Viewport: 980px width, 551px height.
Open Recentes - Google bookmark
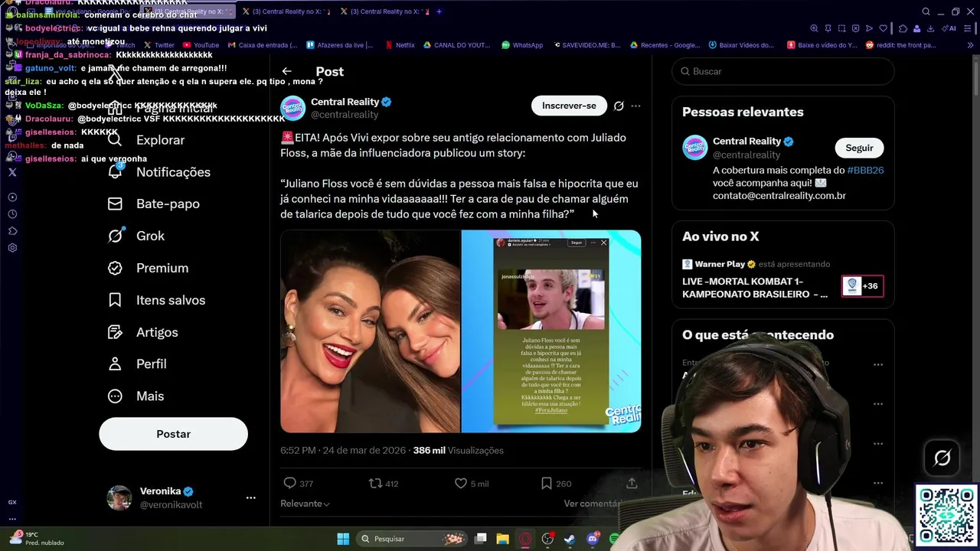click(665, 45)
